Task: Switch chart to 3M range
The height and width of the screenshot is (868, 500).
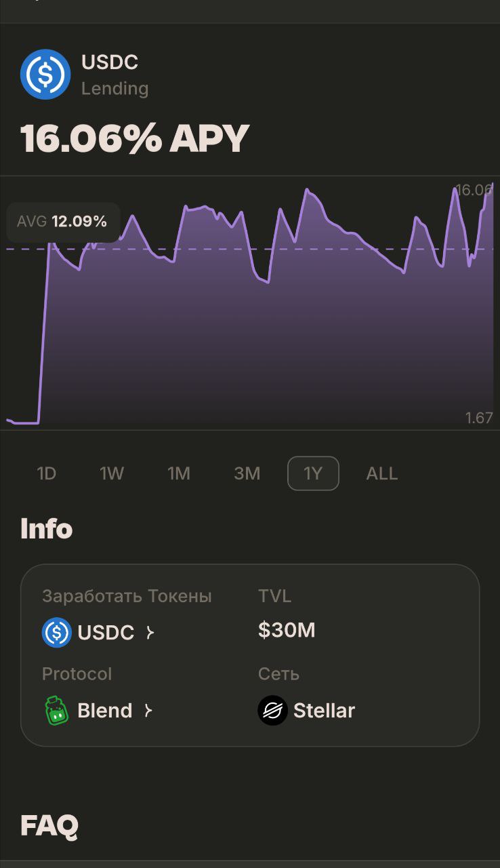Action: coord(247,473)
